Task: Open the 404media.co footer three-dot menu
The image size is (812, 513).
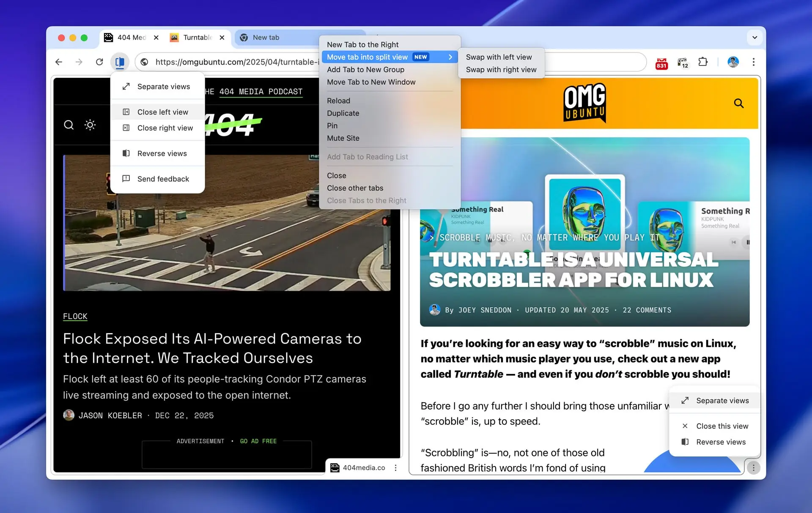Action: click(x=396, y=467)
